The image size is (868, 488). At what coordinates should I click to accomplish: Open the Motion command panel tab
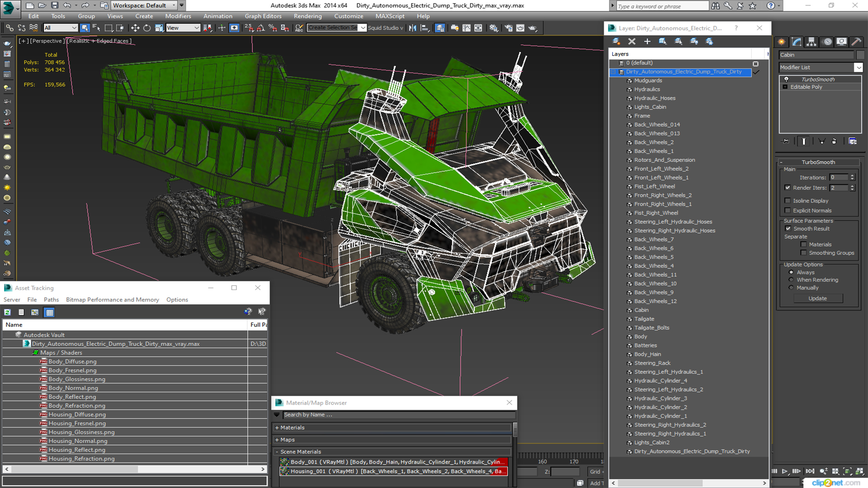[x=827, y=42]
